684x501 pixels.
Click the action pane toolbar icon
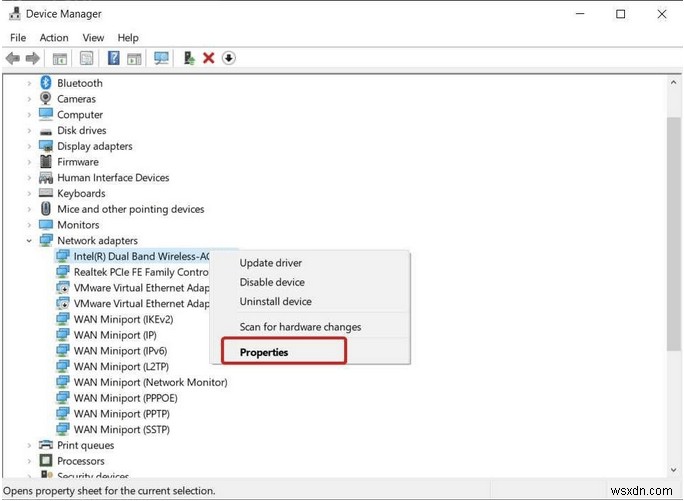coord(134,58)
